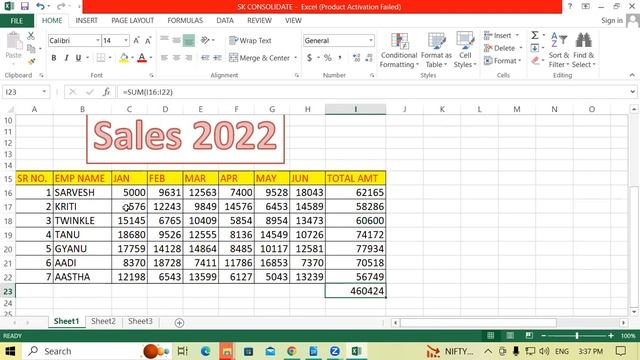Toggle Align Text Right

[189, 58]
